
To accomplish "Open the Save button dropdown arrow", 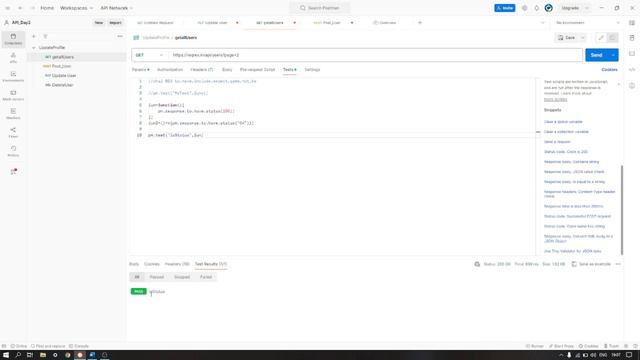I will pyautogui.click(x=583, y=38).
